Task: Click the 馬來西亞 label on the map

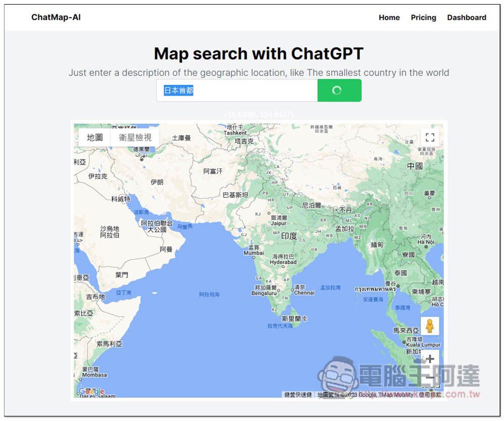Action: click(x=406, y=331)
